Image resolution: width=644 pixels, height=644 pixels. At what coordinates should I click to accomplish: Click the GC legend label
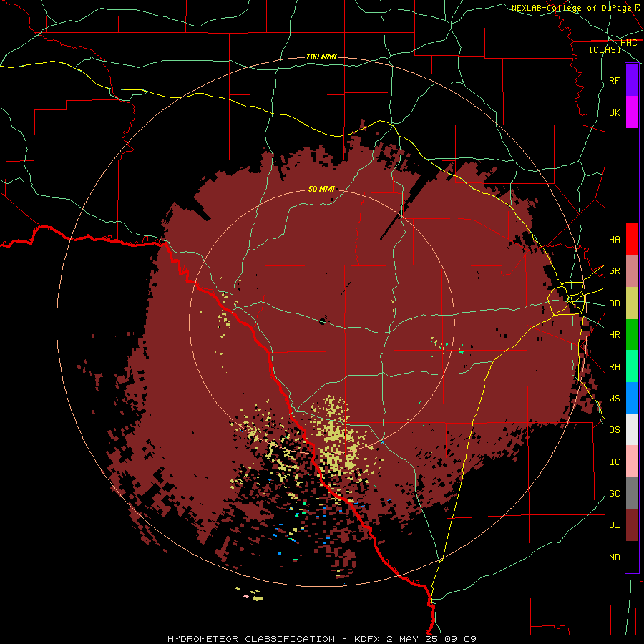pyautogui.click(x=614, y=494)
